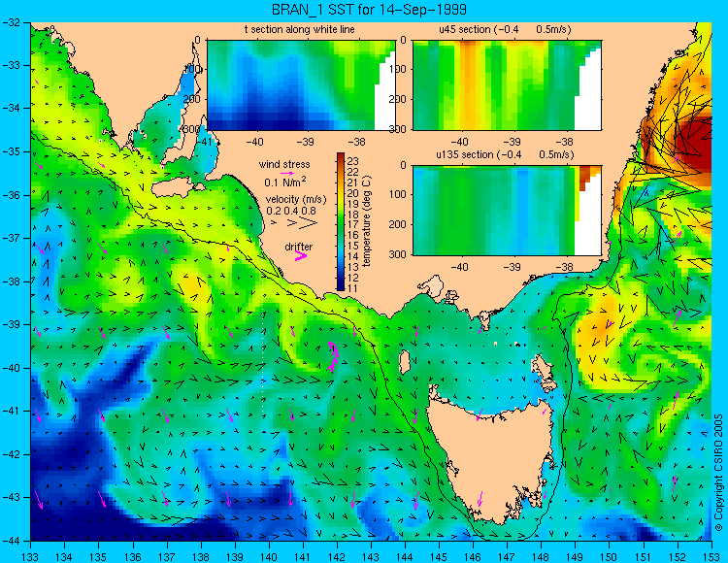The height and width of the screenshot is (563, 728).
Task: Click inside the u135 section inset plot
Action: pos(507,211)
